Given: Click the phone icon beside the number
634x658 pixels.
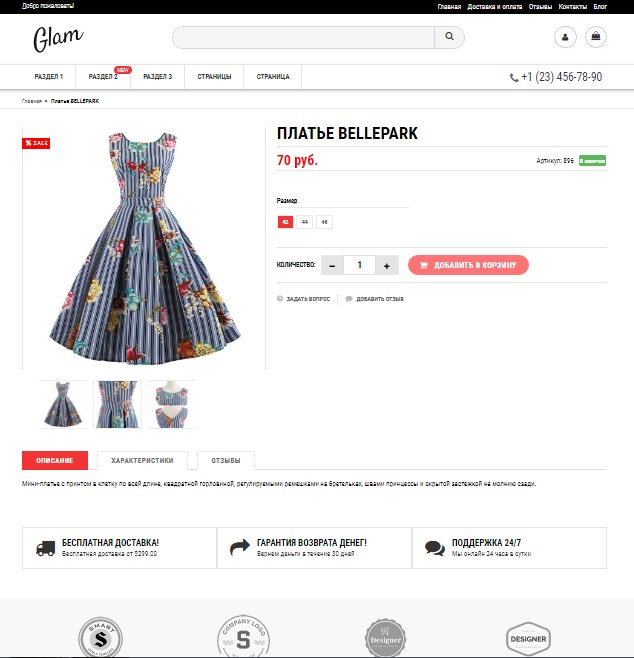Looking at the screenshot, I should [514, 78].
